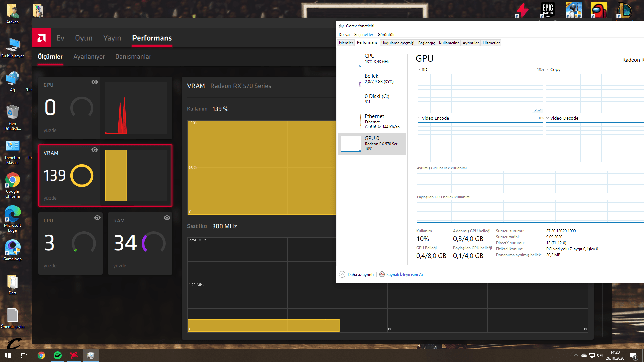
Task: Open the Ayrıntılar tab in Task Manager
Action: [x=470, y=43]
